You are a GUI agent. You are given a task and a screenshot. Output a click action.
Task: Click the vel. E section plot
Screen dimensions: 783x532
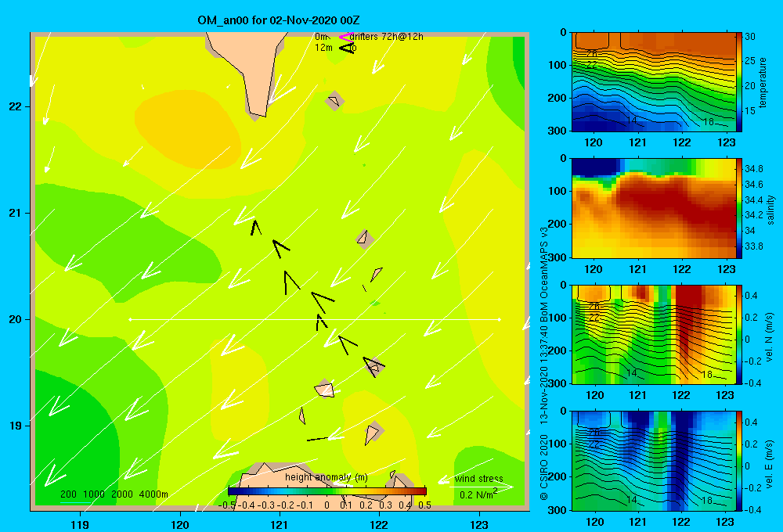[x=654, y=461]
